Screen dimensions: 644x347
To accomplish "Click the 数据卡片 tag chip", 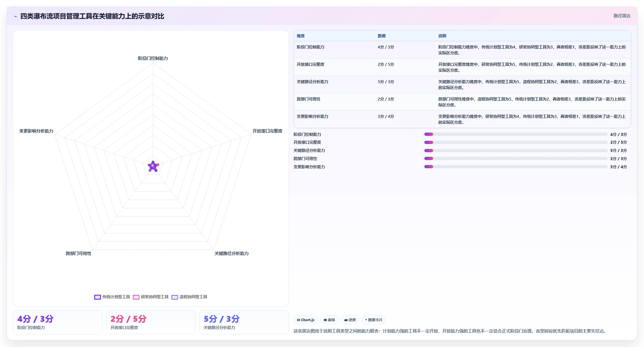I will click(374, 320).
